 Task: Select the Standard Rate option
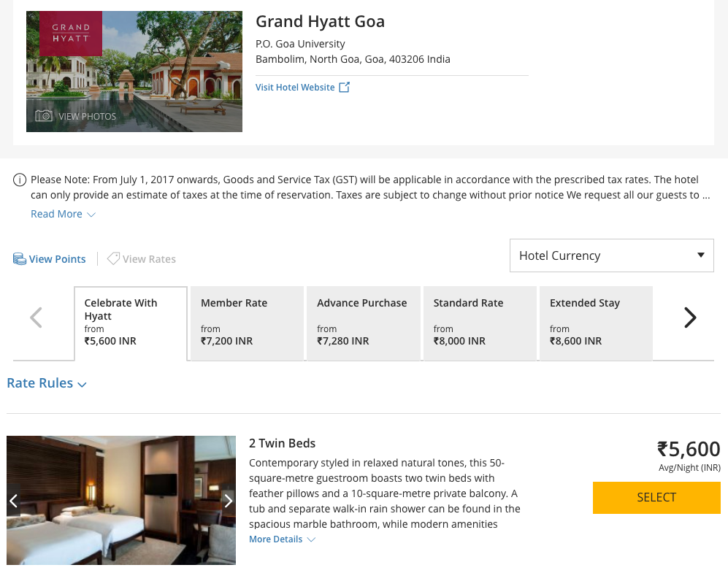(479, 321)
